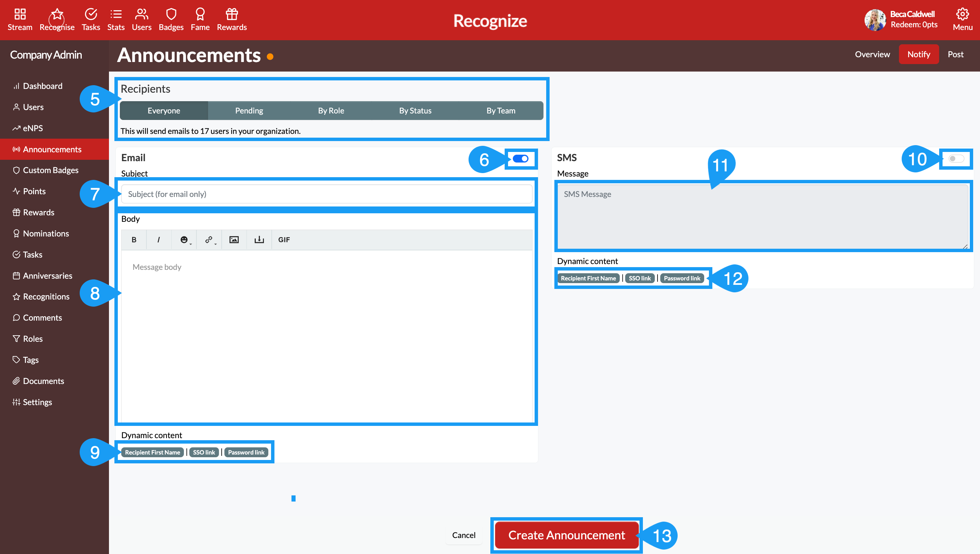The width and height of the screenshot is (980, 554).
Task: Insert an image into the email body
Action: tap(234, 240)
